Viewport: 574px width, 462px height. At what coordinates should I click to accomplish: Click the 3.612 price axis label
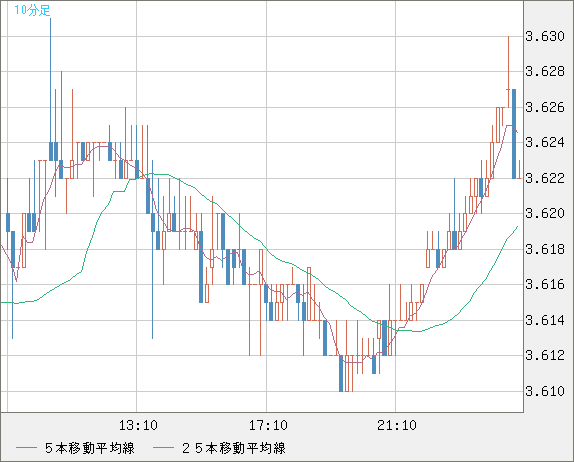(x=545, y=355)
